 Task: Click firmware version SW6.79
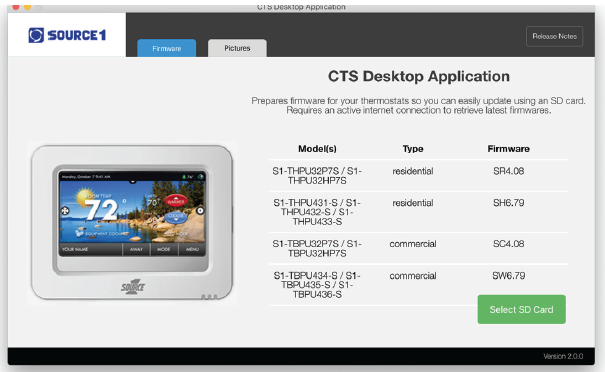pos(509,276)
